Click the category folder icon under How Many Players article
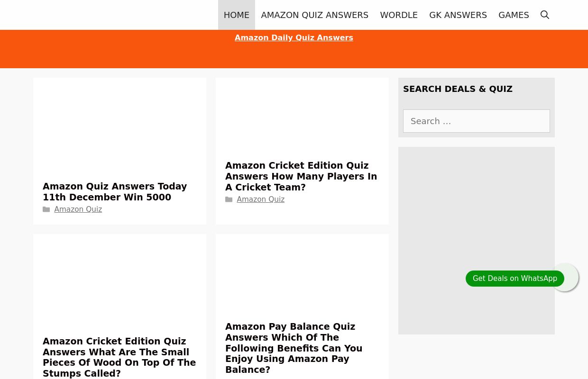Image resolution: width=588 pixels, height=379 pixels. tap(229, 199)
